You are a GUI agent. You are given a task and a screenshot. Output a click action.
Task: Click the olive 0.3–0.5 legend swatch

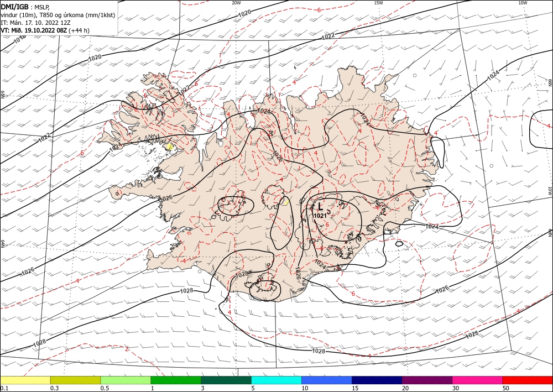75,380
